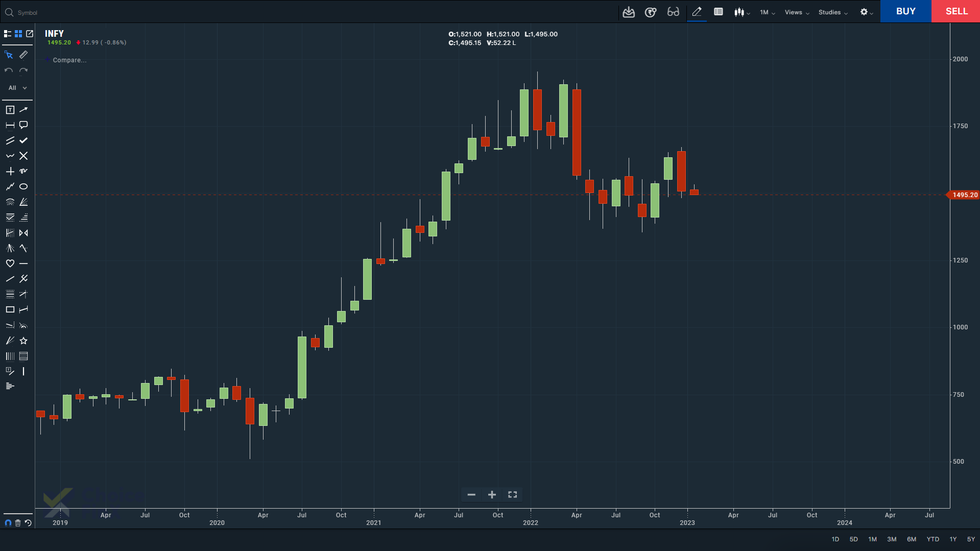Image resolution: width=980 pixels, height=551 pixels.
Task: Select the text annotation tool
Action: pos(10,110)
